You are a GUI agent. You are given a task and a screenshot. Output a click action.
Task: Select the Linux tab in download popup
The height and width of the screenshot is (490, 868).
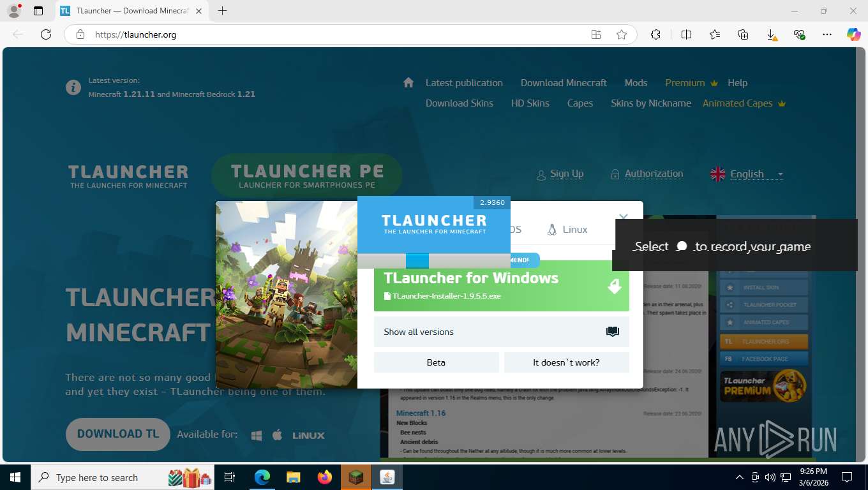(x=567, y=230)
